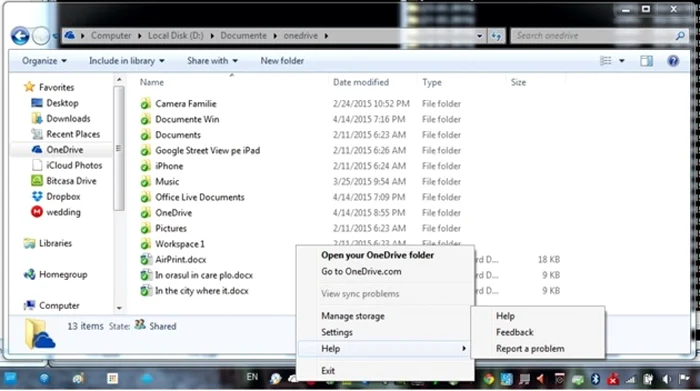Screen dimensions: 700x391
Task: Click the AirPrint.docx file icon
Action: coord(145,260)
